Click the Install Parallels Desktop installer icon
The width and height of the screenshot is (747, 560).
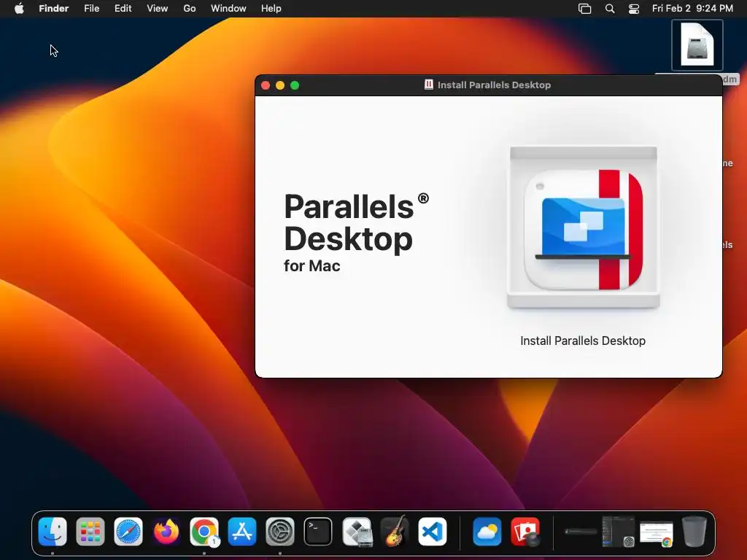(583, 227)
